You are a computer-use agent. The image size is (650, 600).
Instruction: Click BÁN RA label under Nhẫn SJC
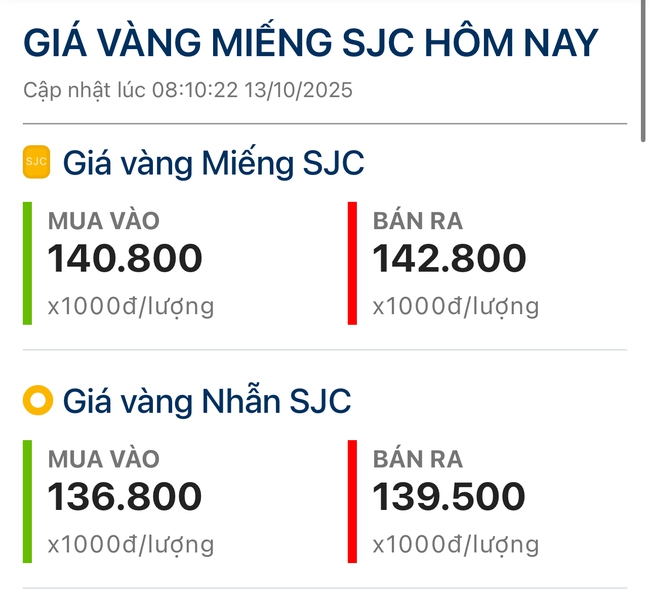pos(418,459)
